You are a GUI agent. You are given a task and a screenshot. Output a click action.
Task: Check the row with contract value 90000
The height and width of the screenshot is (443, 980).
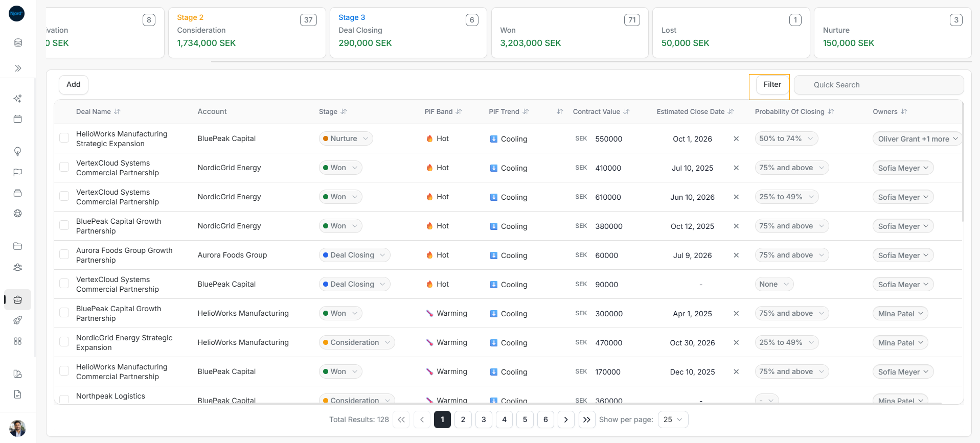(x=64, y=284)
